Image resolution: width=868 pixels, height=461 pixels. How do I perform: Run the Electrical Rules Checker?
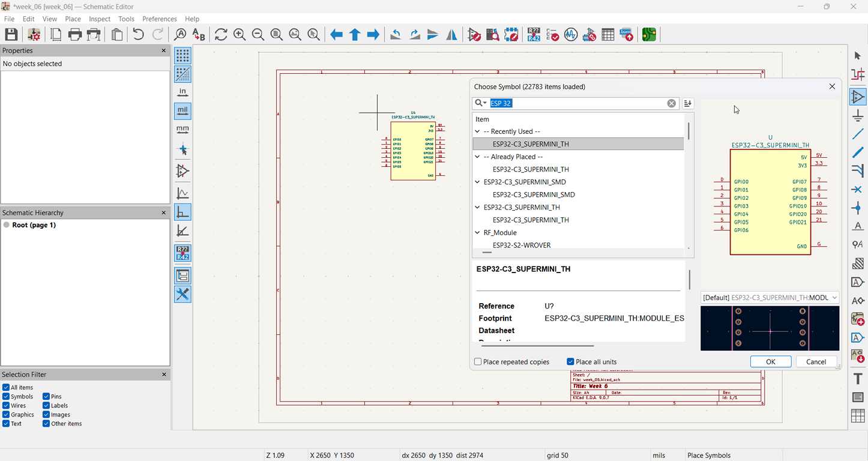point(552,35)
